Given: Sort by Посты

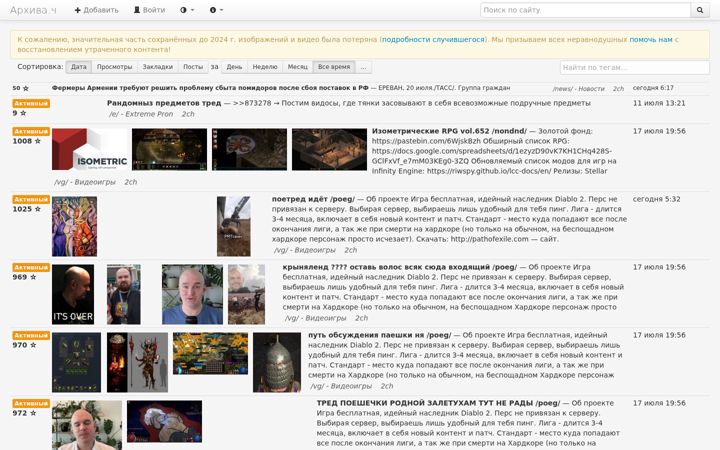Looking at the screenshot, I should [193, 67].
